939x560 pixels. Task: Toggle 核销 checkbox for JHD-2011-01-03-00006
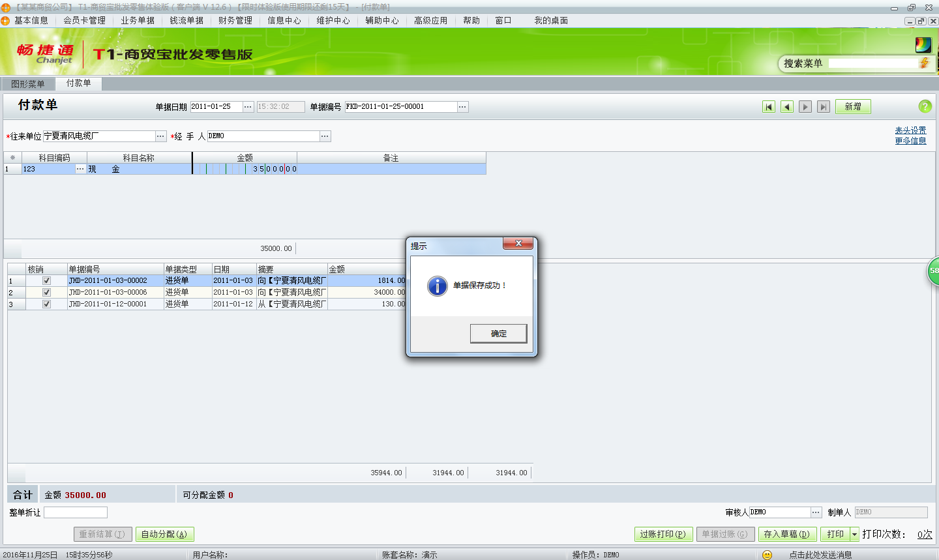click(46, 292)
